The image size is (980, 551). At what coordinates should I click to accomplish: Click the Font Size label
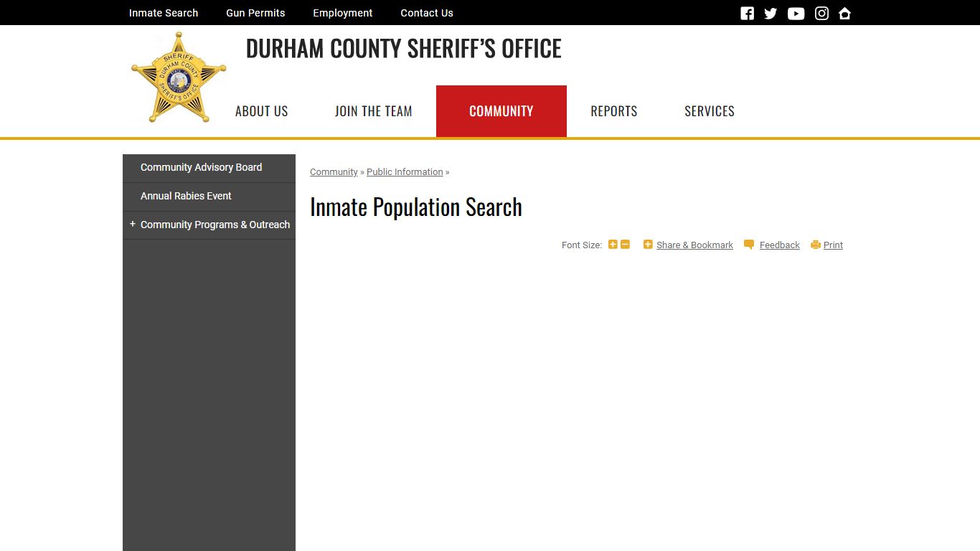(582, 245)
